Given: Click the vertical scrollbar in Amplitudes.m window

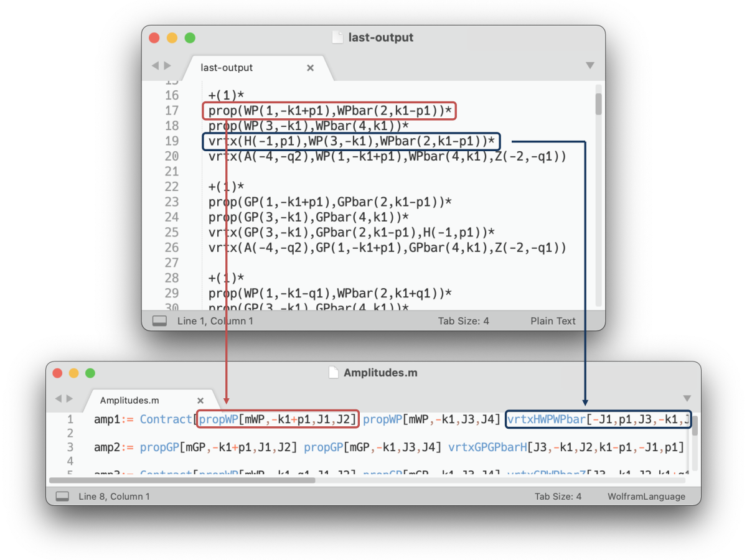Looking at the screenshot, I should (695, 426).
